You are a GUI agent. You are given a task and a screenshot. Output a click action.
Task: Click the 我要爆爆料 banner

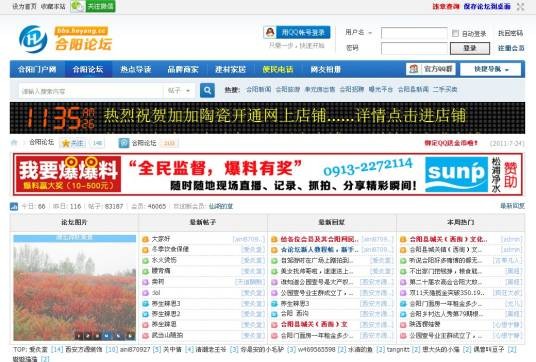(68, 174)
